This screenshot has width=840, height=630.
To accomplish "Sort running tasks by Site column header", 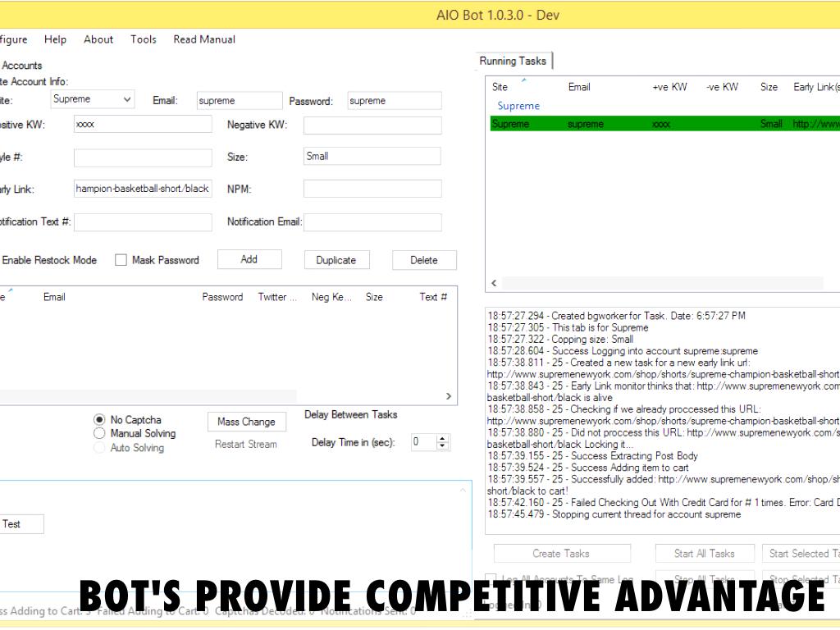I will coord(500,87).
